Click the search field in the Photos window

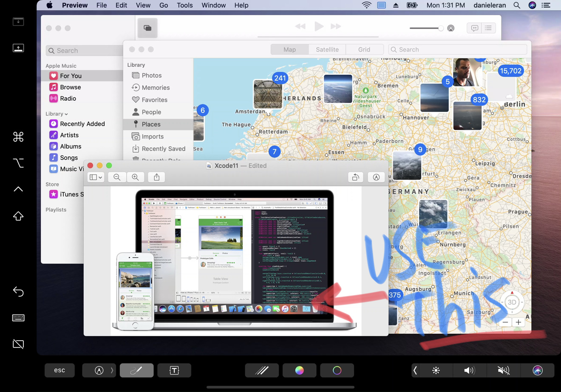(457, 49)
